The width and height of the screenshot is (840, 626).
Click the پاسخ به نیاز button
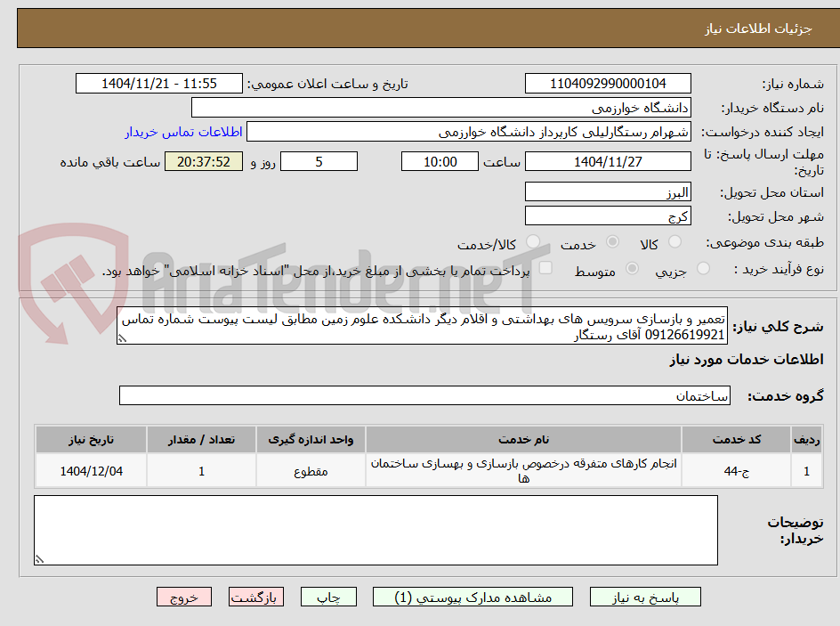click(645, 597)
